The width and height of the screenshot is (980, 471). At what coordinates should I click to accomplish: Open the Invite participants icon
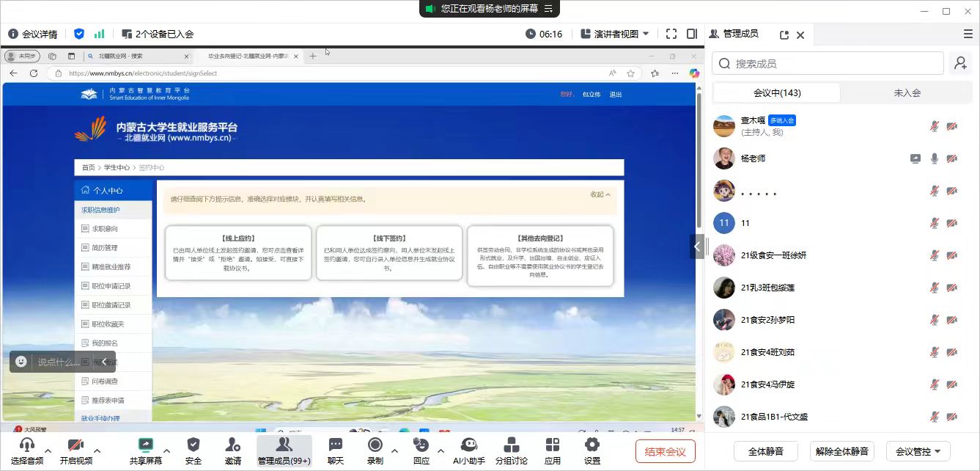[232, 445]
